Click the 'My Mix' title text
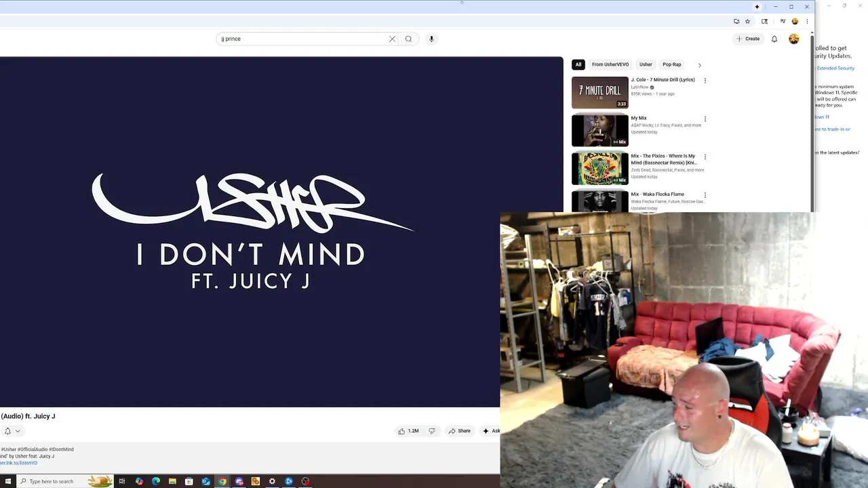 tap(639, 118)
